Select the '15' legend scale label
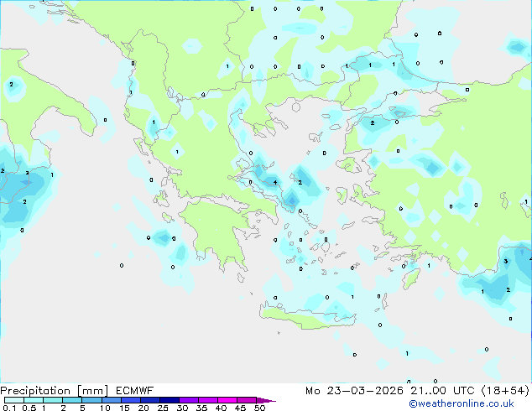The height and width of the screenshot is (411, 532). [124, 408]
